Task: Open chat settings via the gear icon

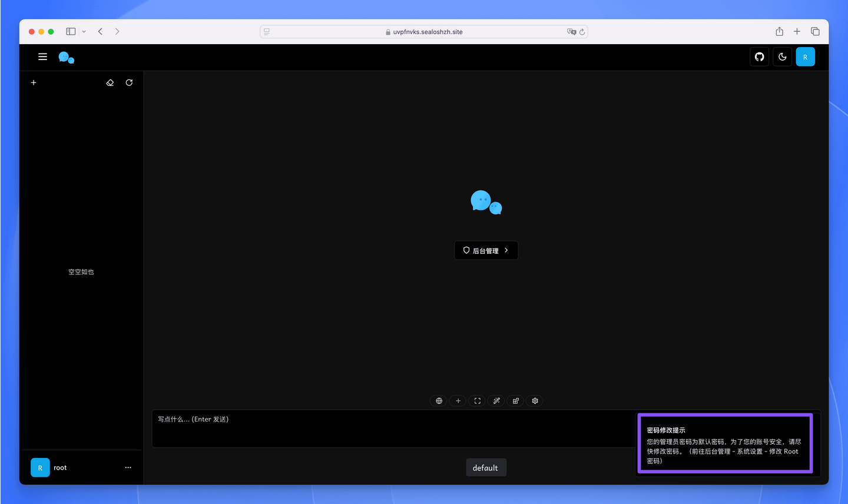Action: 534,400
